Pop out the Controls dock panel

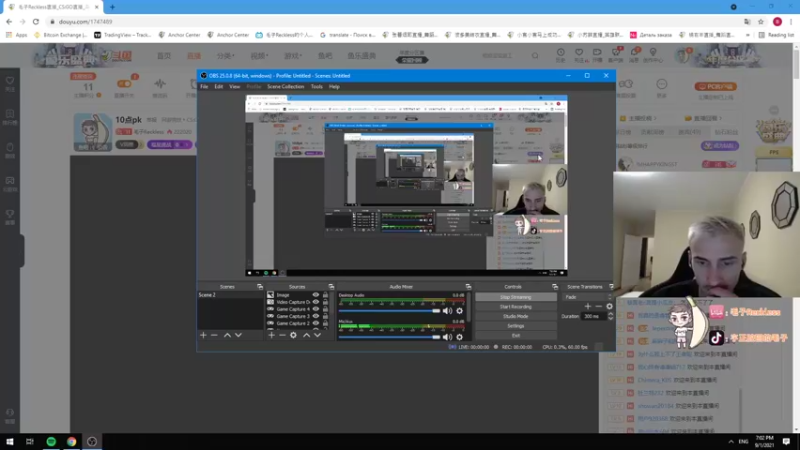[555, 287]
